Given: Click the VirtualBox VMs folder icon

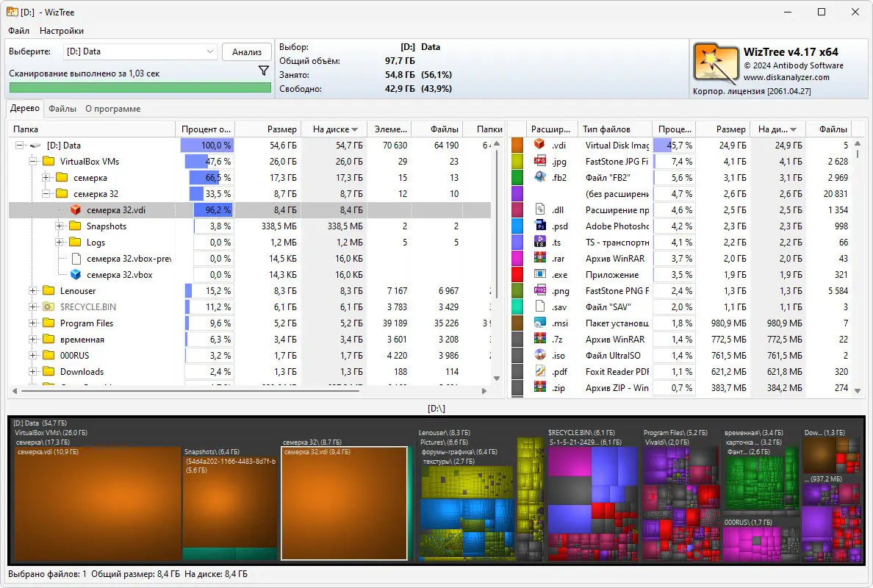Looking at the screenshot, I should click(x=48, y=162).
